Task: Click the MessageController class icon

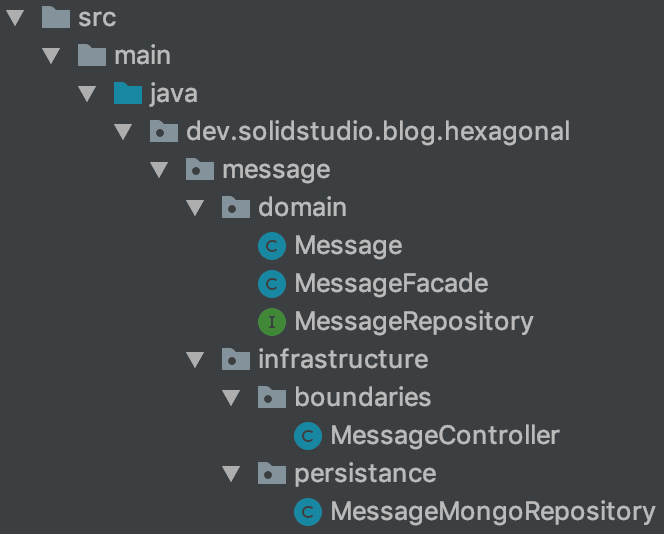Action: [x=308, y=436]
